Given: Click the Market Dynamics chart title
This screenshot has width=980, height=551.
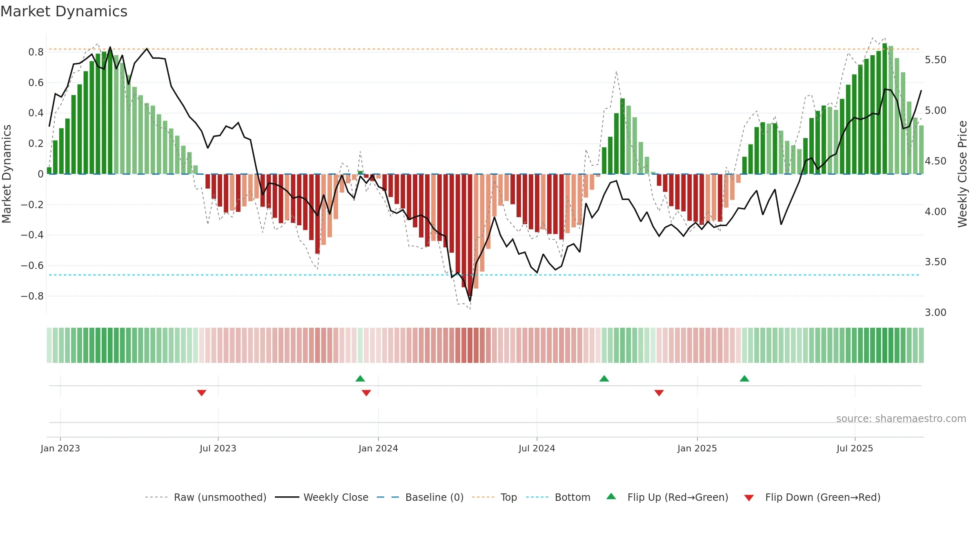Looking at the screenshot, I should [64, 11].
